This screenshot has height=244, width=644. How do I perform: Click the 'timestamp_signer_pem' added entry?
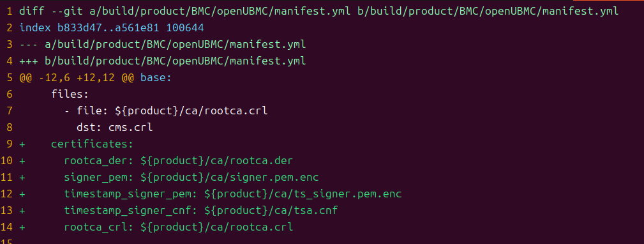point(233,194)
